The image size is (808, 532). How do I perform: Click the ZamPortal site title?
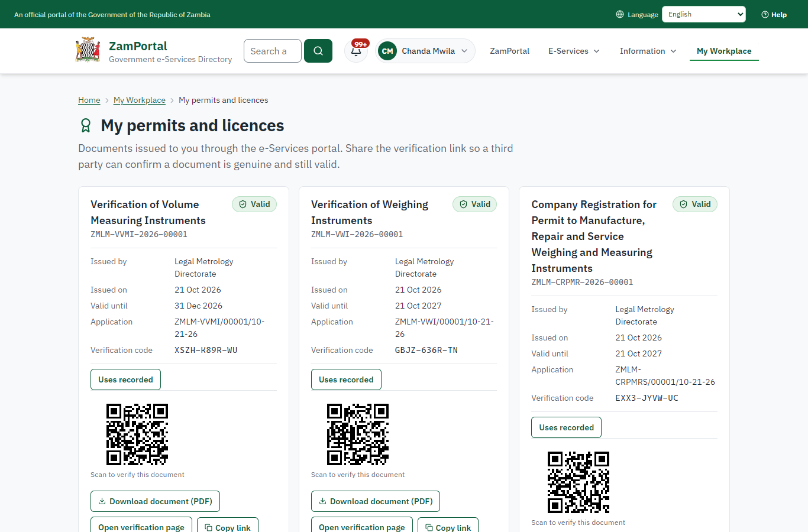click(x=138, y=46)
